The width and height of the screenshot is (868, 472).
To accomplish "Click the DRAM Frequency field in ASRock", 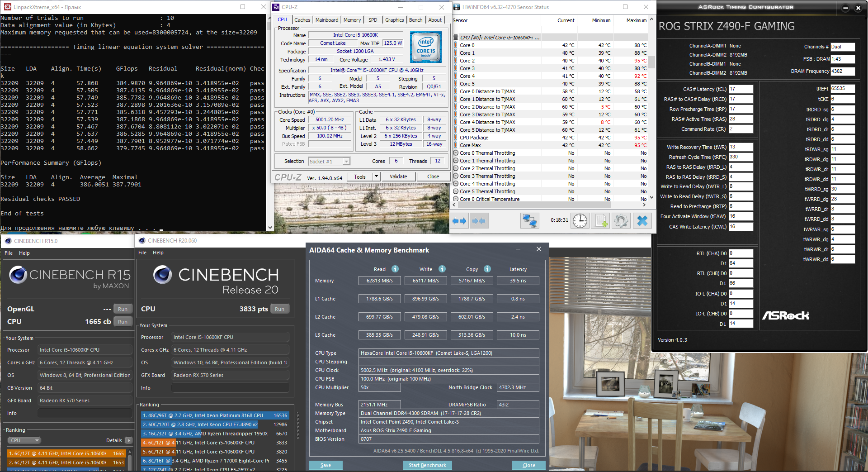I will tap(843, 71).
